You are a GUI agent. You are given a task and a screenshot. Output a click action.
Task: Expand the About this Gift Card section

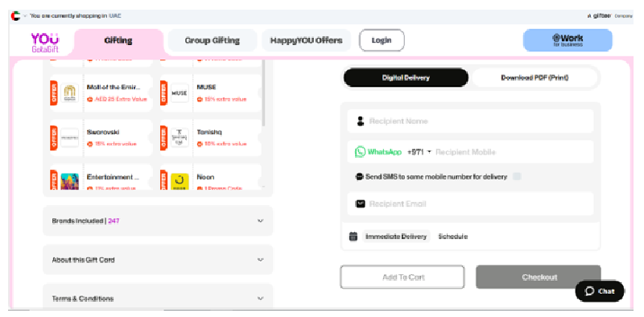(158, 260)
